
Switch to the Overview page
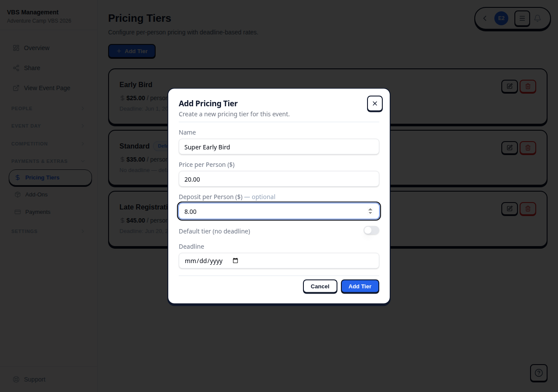click(37, 48)
